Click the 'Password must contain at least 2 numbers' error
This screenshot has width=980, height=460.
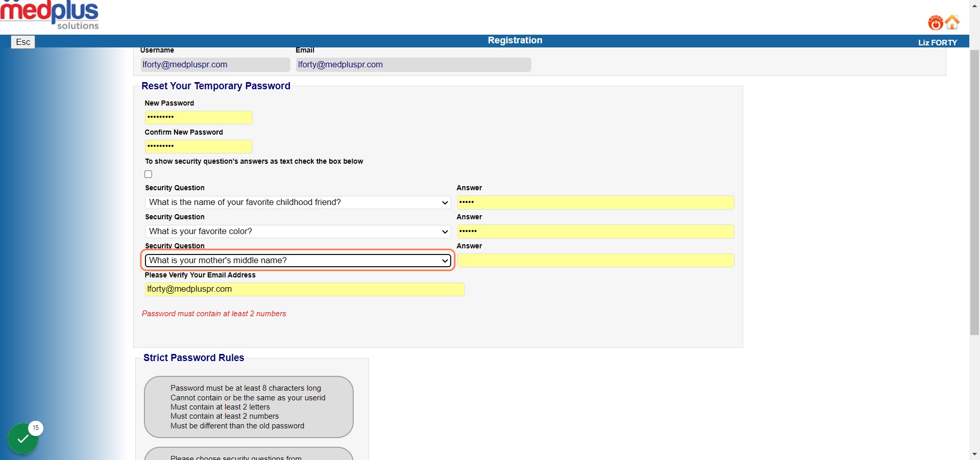214,314
